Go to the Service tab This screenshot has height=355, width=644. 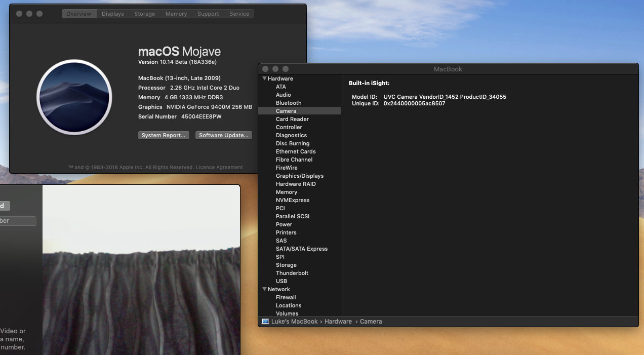pos(239,14)
